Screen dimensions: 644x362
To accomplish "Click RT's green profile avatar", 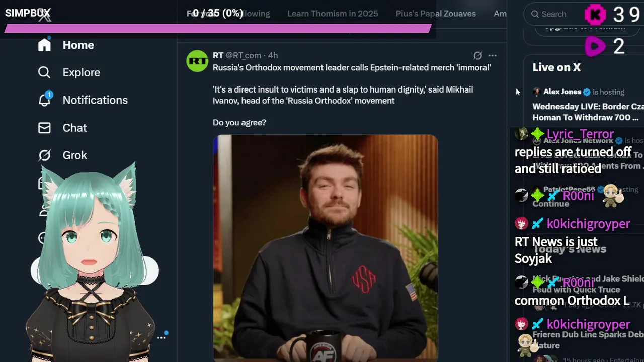I will (197, 61).
